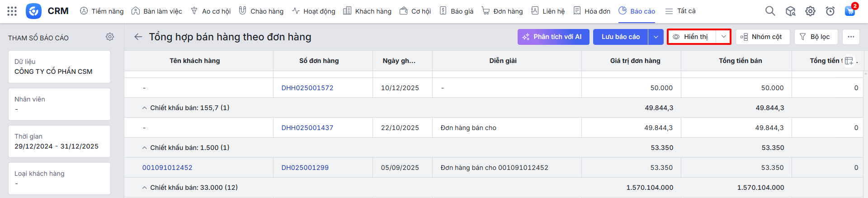This screenshot has height=198, width=868.
Task: Switch to the Khách hàng menu
Action: coord(367,11)
